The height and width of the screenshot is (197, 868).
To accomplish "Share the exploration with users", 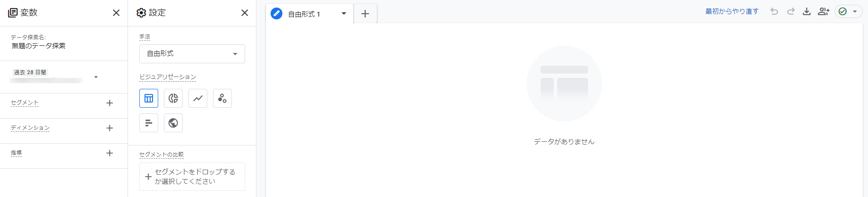I will click(x=824, y=11).
